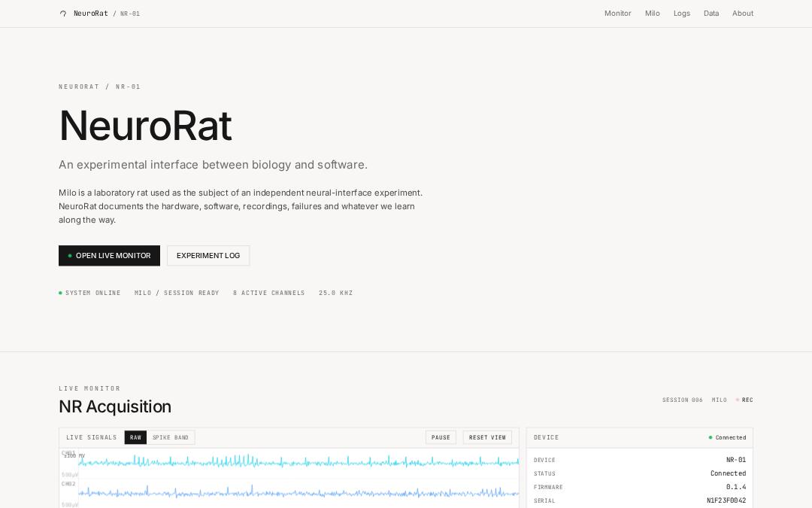Click the Reset View button
The image size is (812, 508).
487,437
